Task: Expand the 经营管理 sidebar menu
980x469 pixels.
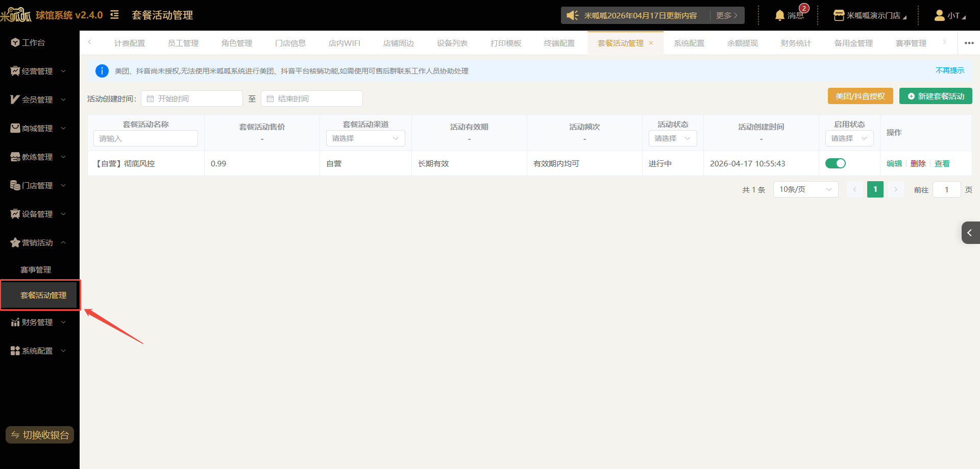Action: click(63, 71)
